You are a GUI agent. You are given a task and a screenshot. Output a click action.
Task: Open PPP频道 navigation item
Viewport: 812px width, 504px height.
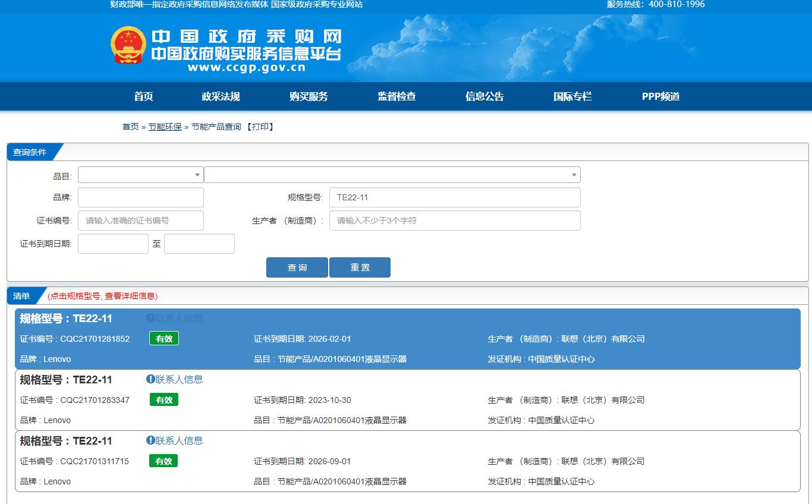[x=660, y=96]
